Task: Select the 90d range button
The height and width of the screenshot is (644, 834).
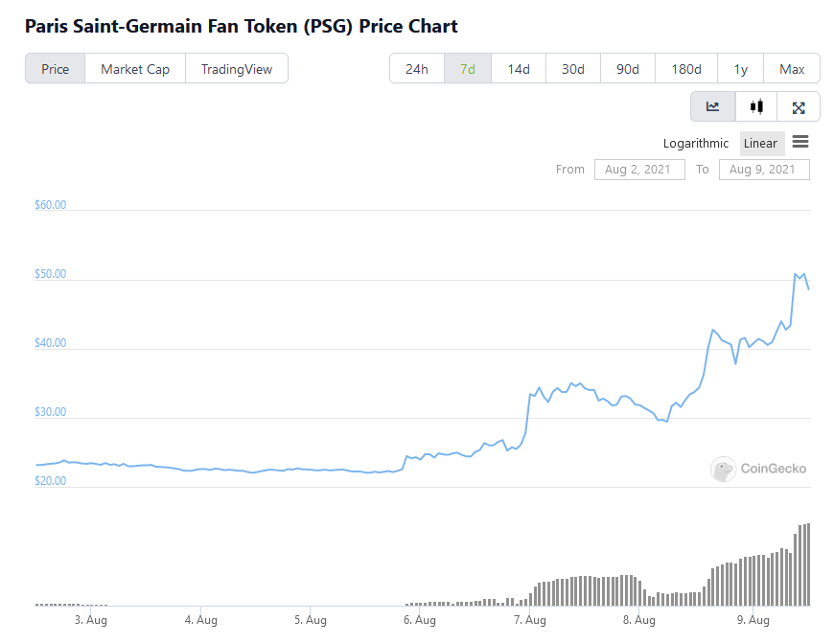Action: 627,68
